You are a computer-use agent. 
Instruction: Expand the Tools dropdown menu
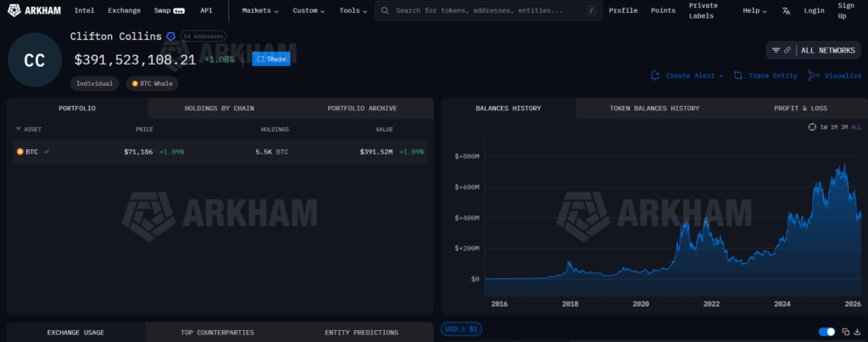353,11
